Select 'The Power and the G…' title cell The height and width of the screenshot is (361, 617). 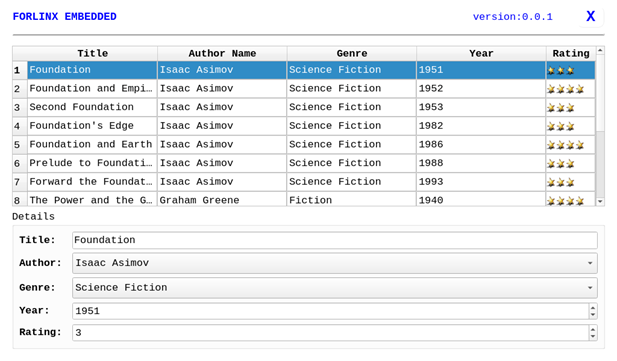(x=92, y=199)
